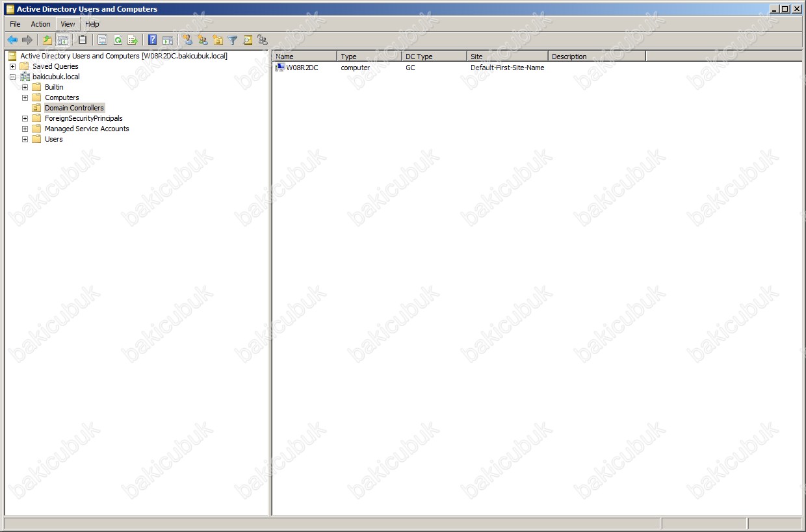Expand the Saved Queries node
Image resolution: width=806 pixels, height=532 pixels.
tap(13, 66)
